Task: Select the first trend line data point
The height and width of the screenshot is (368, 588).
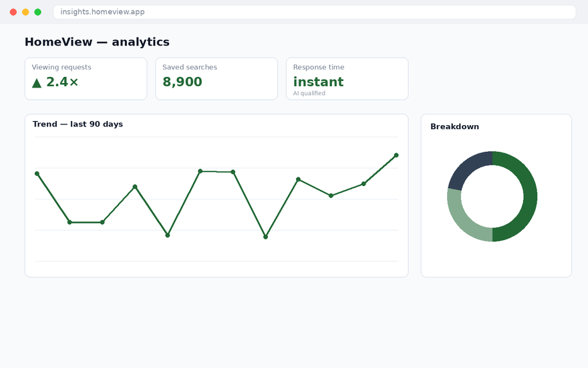Action: 37,173
